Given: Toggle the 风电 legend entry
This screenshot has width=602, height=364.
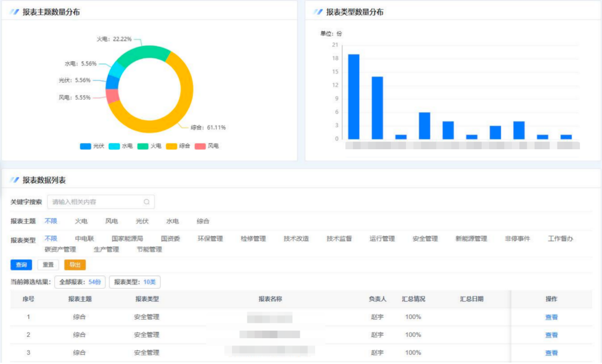Looking at the screenshot, I should click(207, 146).
